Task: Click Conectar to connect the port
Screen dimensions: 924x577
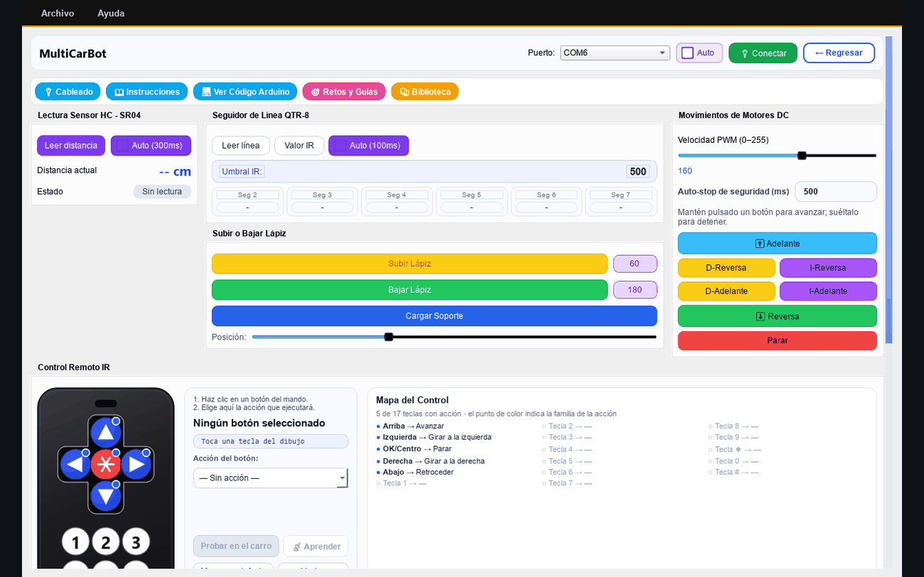Action: pyautogui.click(x=763, y=53)
